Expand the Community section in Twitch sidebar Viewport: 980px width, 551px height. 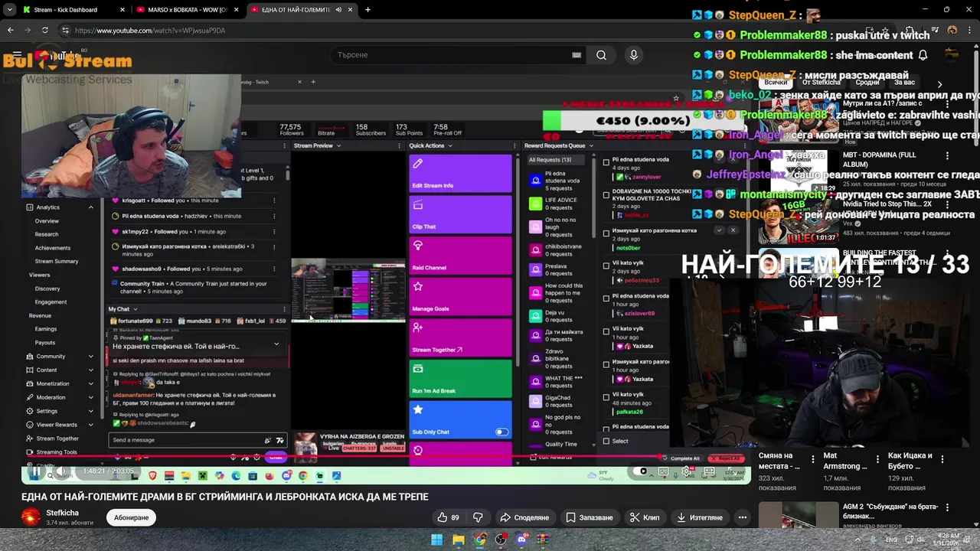coord(90,356)
